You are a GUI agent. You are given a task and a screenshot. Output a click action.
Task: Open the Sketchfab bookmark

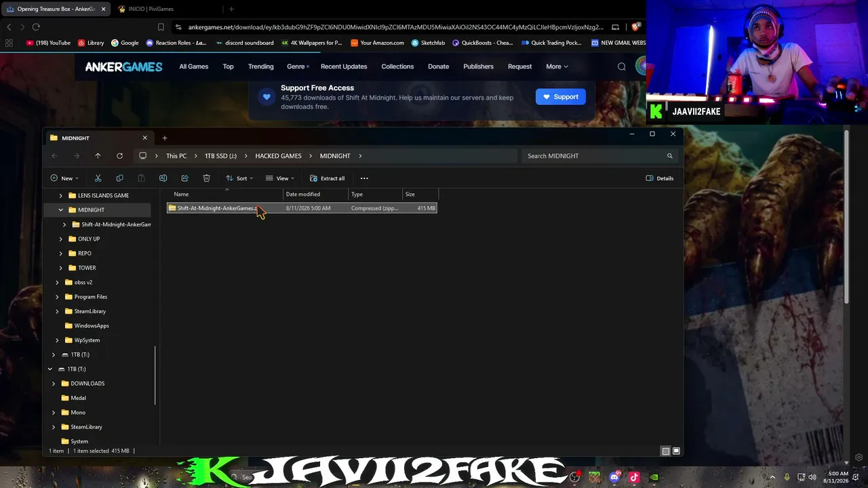click(x=427, y=43)
